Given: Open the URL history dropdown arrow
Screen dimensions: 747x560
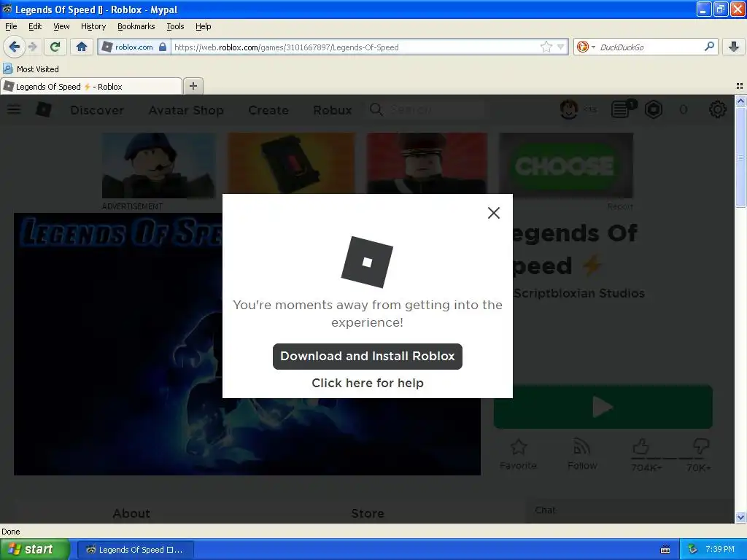Looking at the screenshot, I should click(561, 47).
